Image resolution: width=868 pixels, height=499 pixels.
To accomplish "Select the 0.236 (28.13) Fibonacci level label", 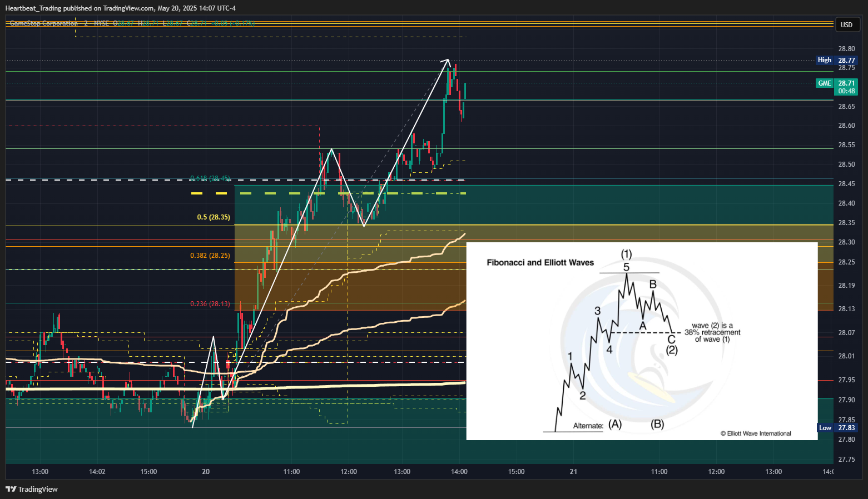I will click(x=210, y=304).
